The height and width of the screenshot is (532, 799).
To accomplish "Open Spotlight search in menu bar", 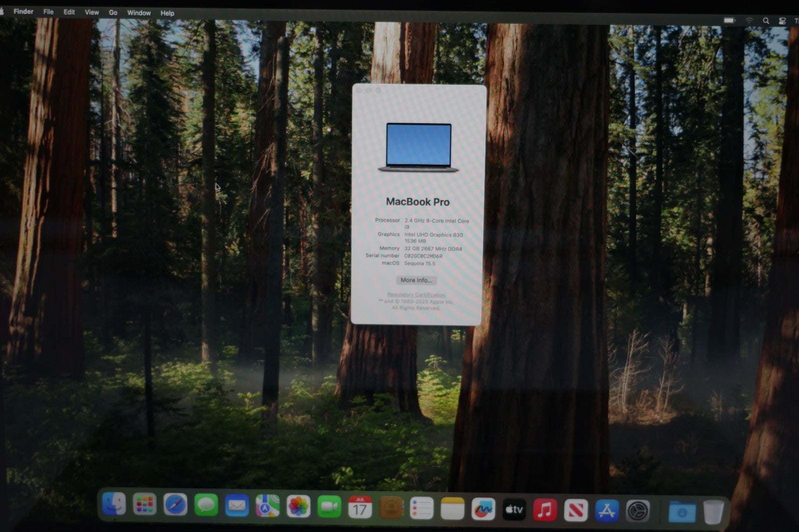I will pyautogui.click(x=766, y=21).
